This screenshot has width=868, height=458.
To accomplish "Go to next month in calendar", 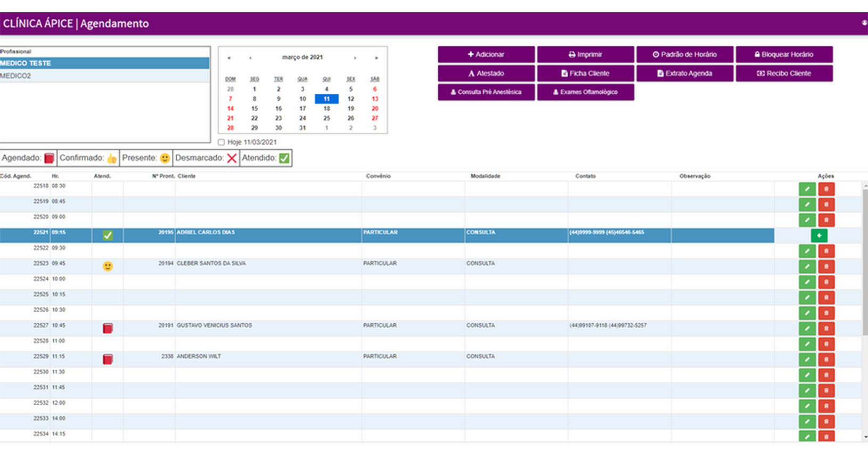I will click(x=355, y=58).
